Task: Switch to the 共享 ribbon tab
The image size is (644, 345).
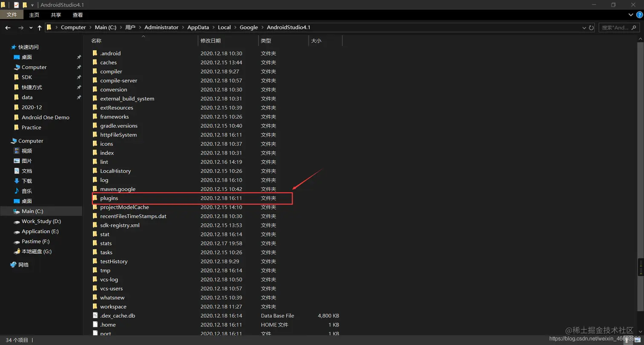Action: pos(56,15)
